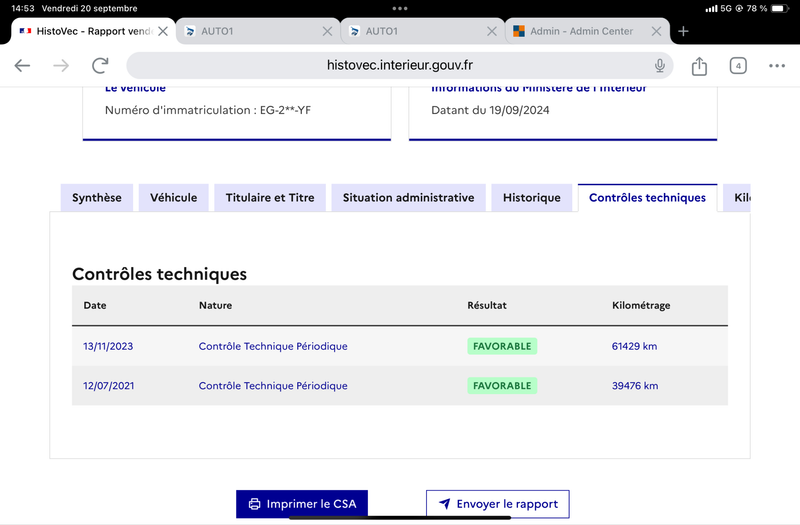Select the Contrôles techniques tab
The height and width of the screenshot is (525, 800).
point(647,197)
